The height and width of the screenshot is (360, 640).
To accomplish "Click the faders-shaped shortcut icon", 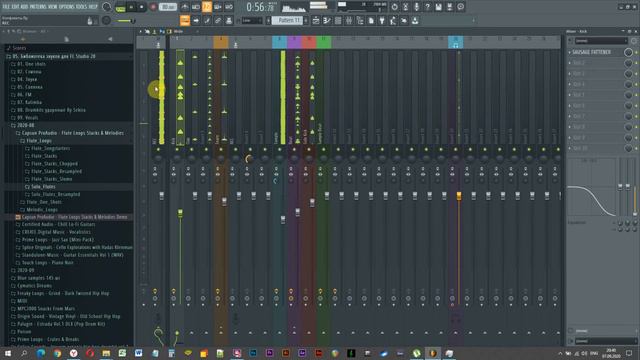I will [349, 20].
